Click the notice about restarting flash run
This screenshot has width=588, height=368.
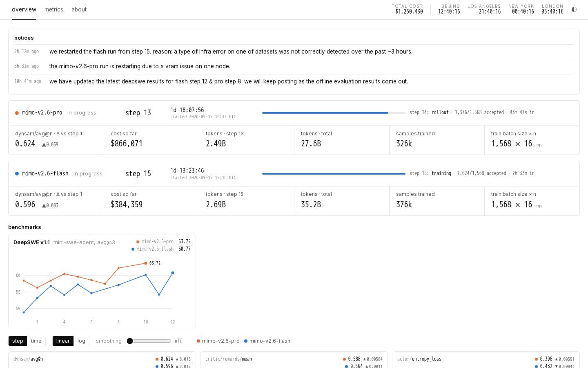coord(231,52)
